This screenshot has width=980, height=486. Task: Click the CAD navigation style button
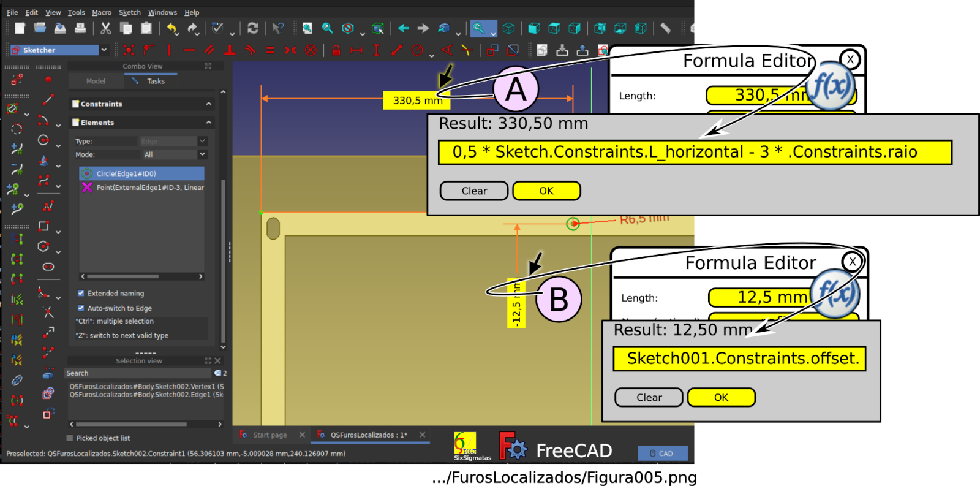[x=662, y=454]
